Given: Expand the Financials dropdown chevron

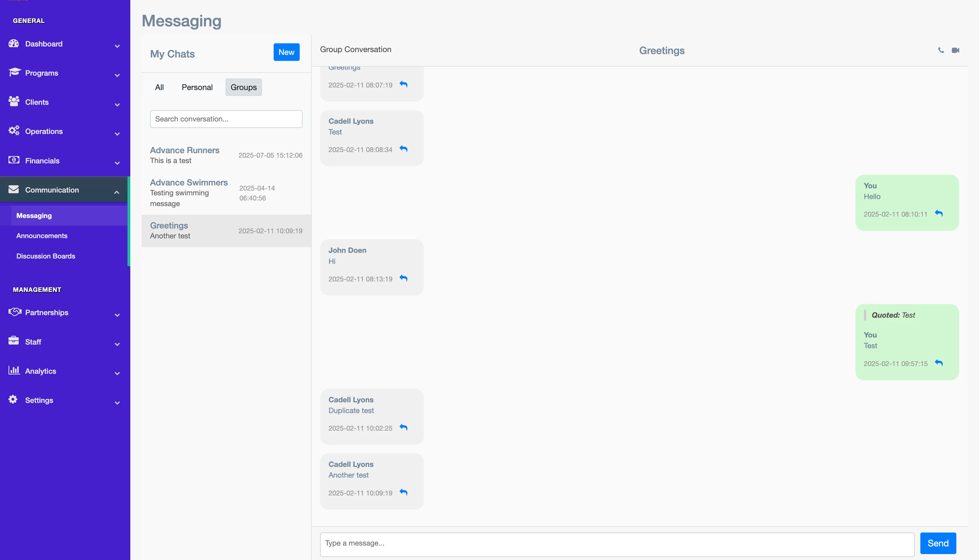Looking at the screenshot, I should 117,163.
